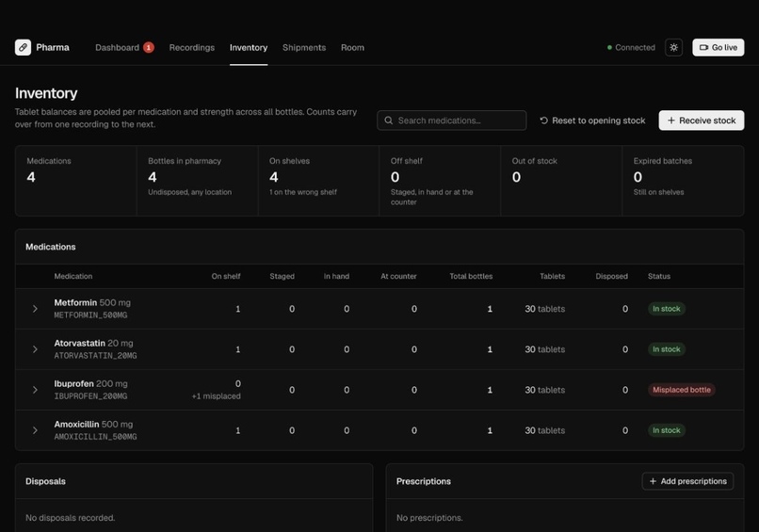Expand the Ibuprofen 200 mg row
759x532 pixels.
[x=35, y=390]
